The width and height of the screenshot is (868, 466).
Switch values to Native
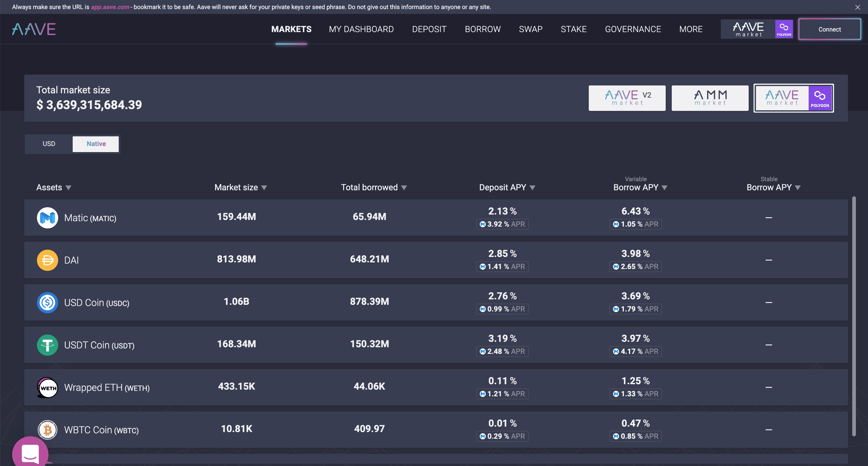point(96,144)
